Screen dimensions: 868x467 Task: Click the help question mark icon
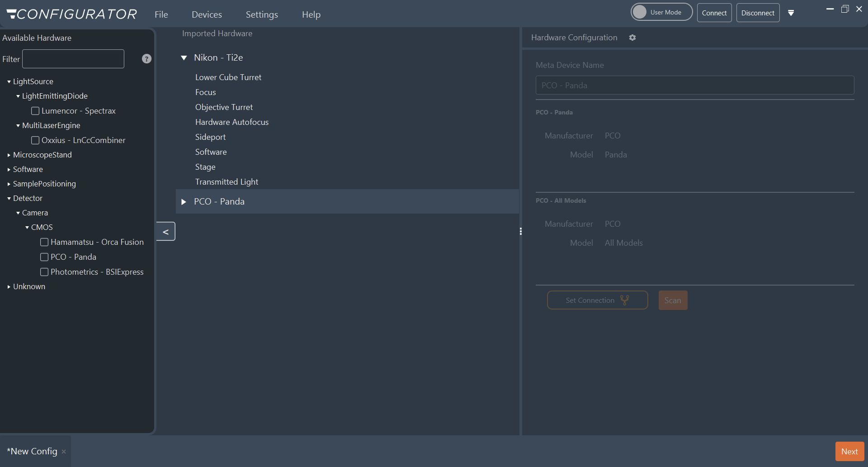pyautogui.click(x=146, y=59)
